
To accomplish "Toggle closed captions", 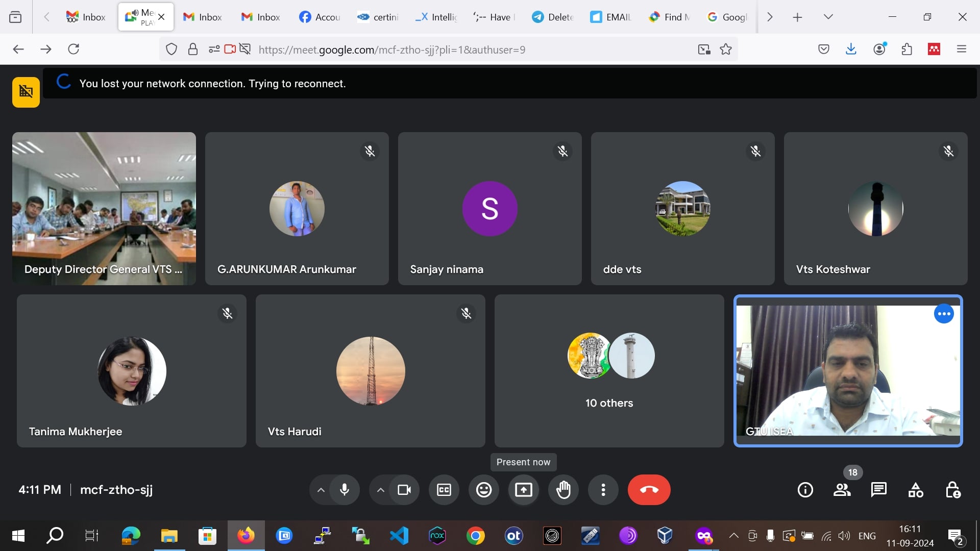I will pyautogui.click(x=444, y=490).
